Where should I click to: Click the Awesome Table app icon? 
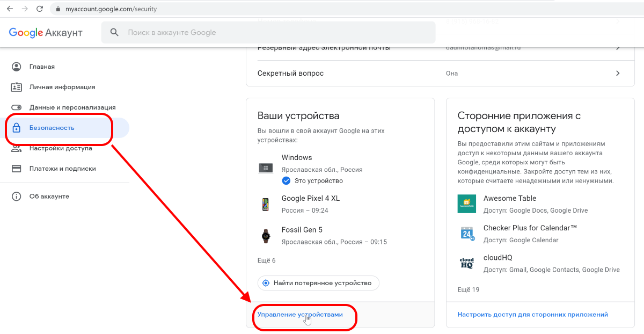tap(467, 204)
